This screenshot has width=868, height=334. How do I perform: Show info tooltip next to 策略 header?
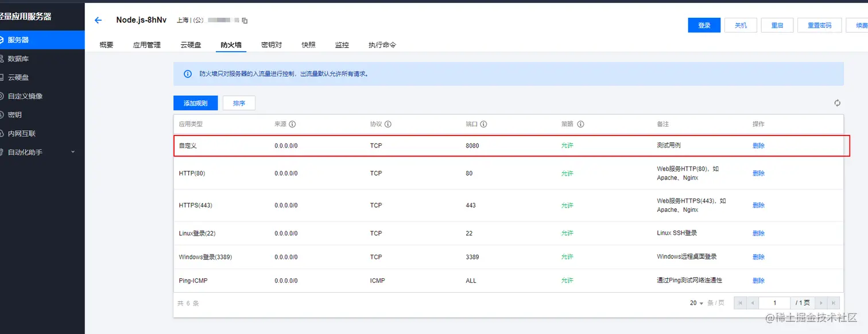[580, 124]
